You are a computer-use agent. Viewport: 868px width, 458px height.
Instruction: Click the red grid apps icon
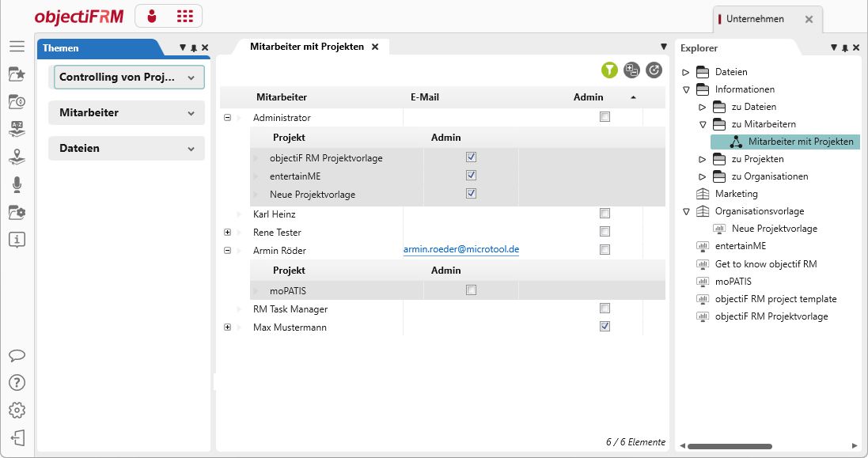(184, 16)
